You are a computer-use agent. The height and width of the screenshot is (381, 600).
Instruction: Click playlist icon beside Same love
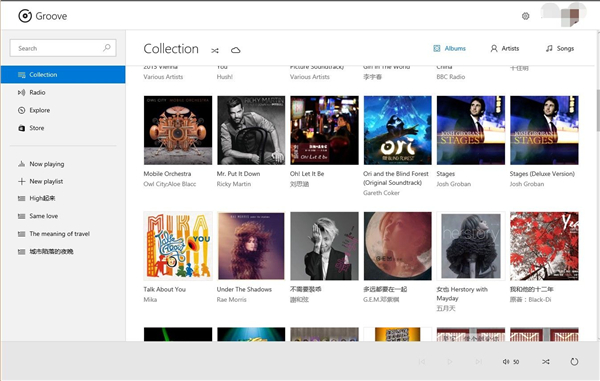pyautogui.click(x=21, y=216)
